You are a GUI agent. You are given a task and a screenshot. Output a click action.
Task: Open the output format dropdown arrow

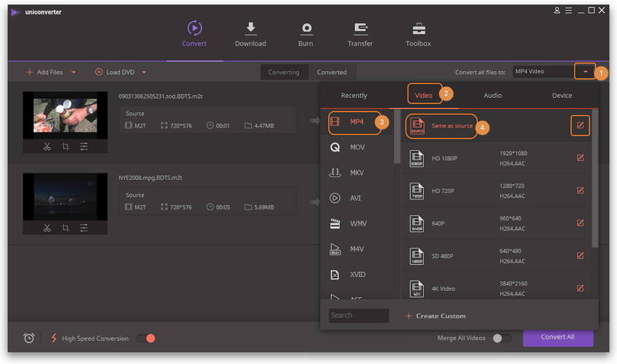[x=585, y=72]
